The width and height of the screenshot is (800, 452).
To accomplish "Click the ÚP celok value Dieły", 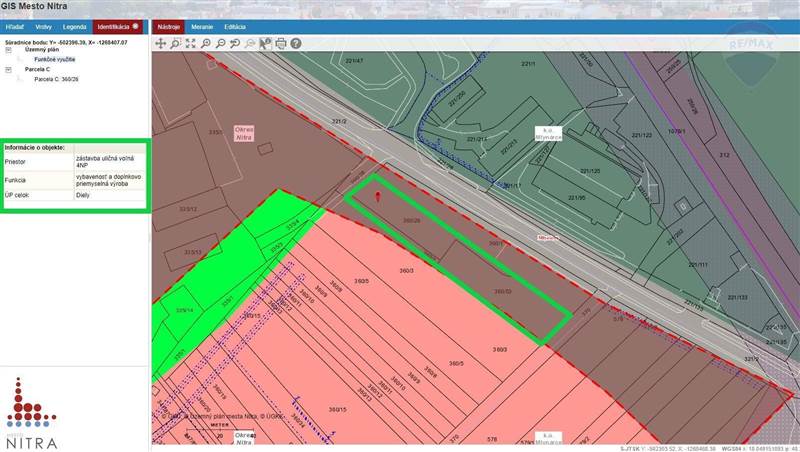I will click(x=83, y=195).
